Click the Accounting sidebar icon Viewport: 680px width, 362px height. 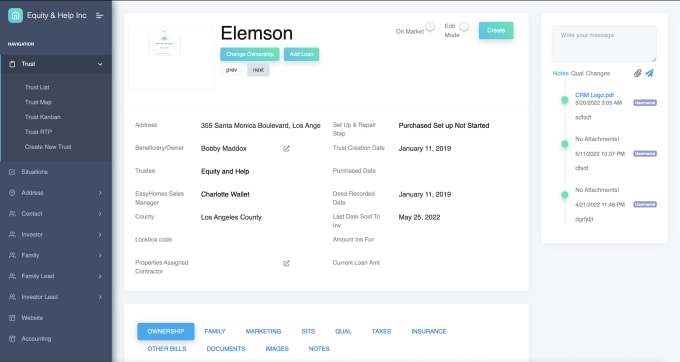click(x=12, y=339)
